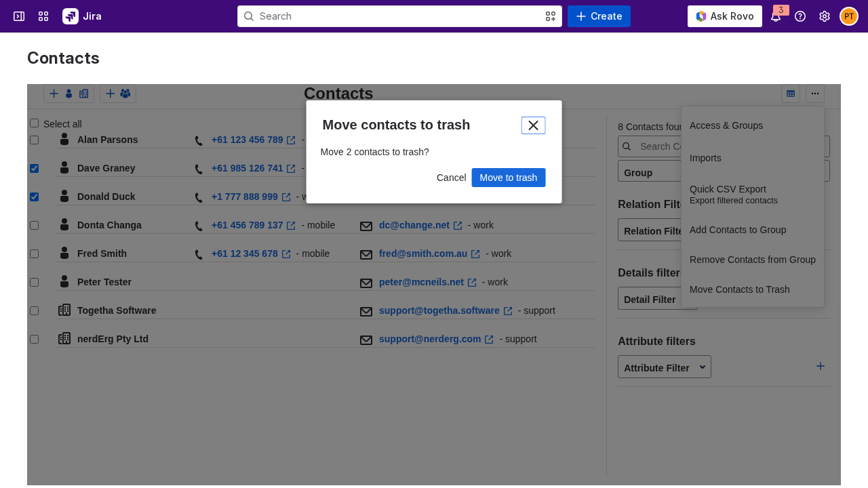Image resolution: width=868 pixels, height=488 pixels.
Task: Open external link icon next to +61 456 789 137
Action: click(291, 226)
